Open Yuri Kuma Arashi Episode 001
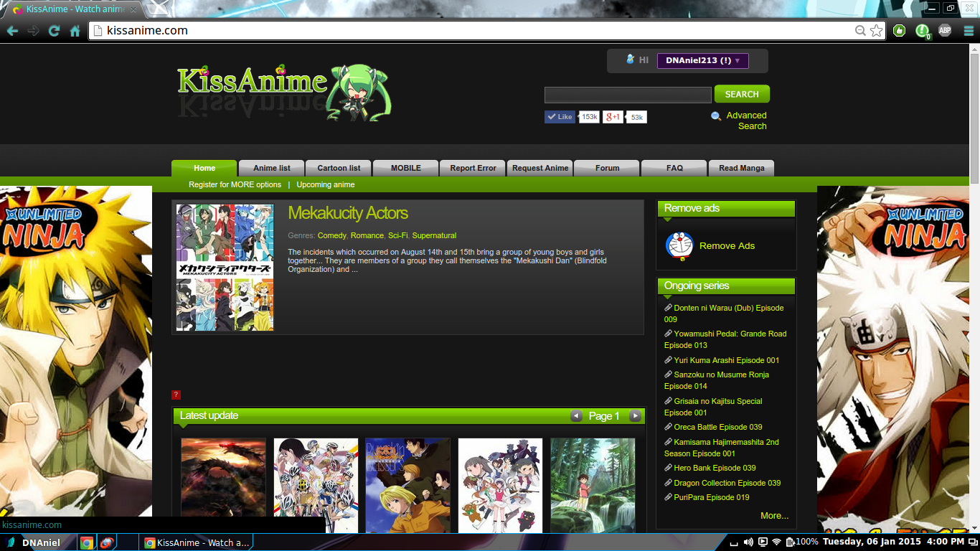This screenshot has width=980, height=551. pyautogui.click(x=726, y=360)
